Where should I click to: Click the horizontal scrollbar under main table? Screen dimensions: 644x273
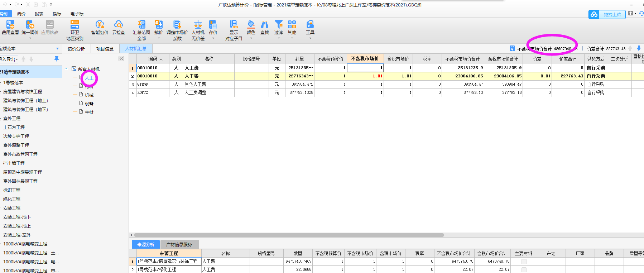[x=288, y=235]
